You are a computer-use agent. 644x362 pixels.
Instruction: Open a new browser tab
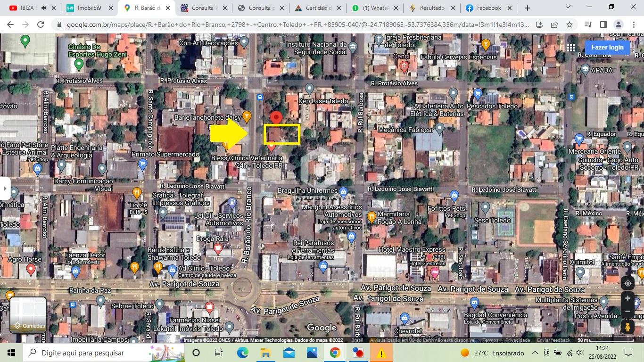(x=527, y=8)
